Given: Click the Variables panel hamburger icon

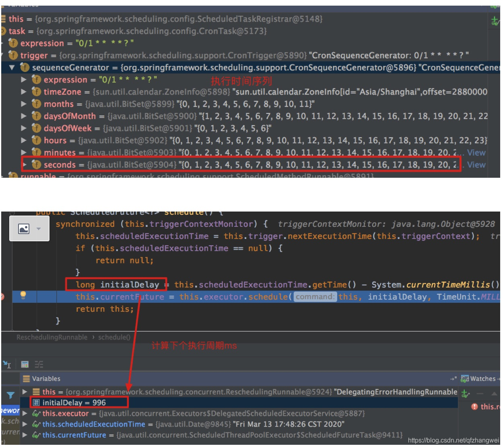Looking at the screenshot, I should click(x=27, y=378).
